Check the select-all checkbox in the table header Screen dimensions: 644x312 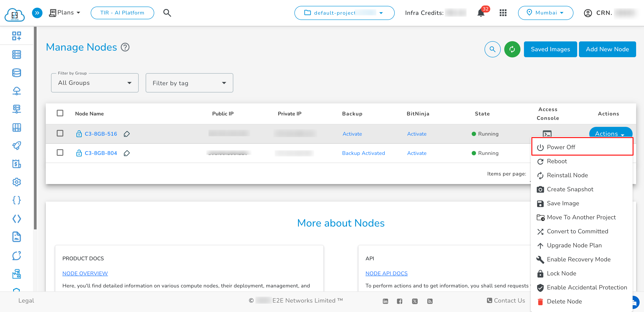[60, 113]
